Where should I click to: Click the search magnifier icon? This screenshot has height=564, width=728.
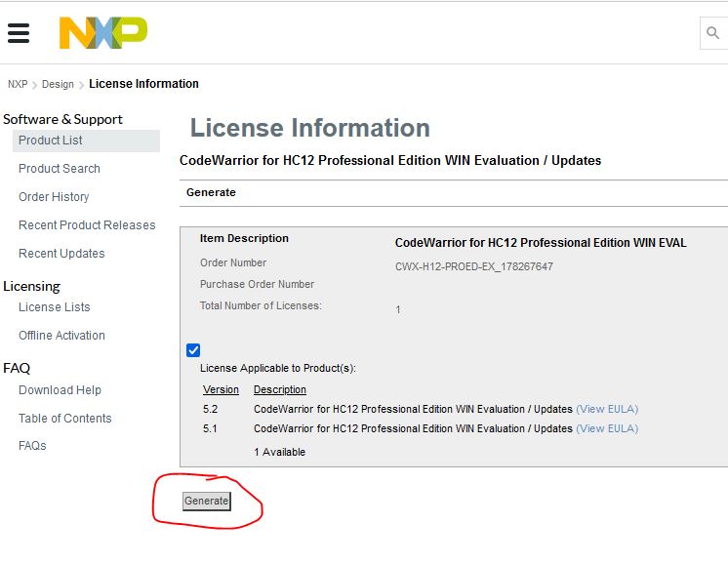712,32
